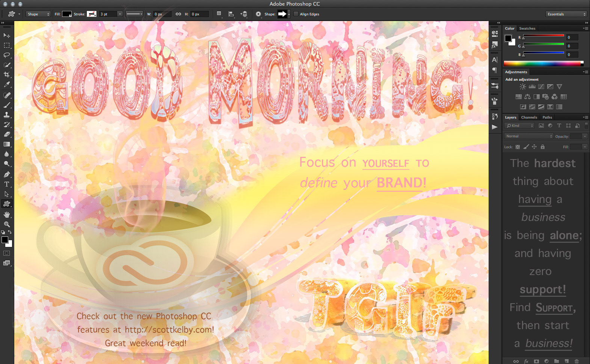Viewport: 590px width, 364px height.
Task: Add a Levels adjustment
Action: coord(532,87)
